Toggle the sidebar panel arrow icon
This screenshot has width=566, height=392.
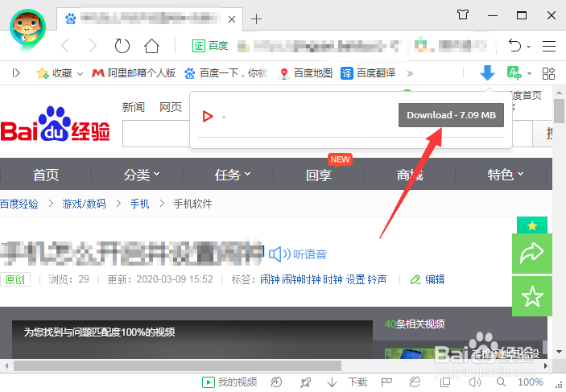pos(16,73)
